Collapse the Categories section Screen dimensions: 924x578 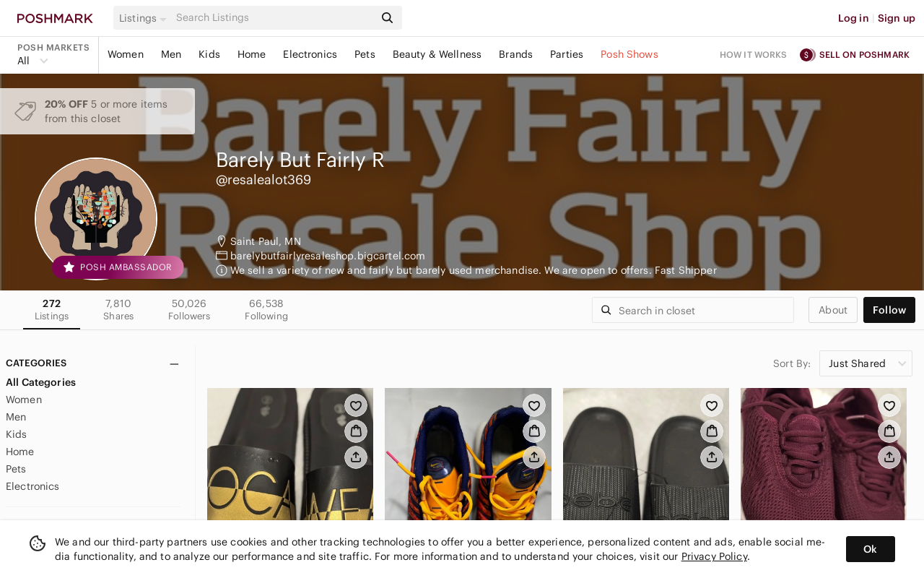174,363
